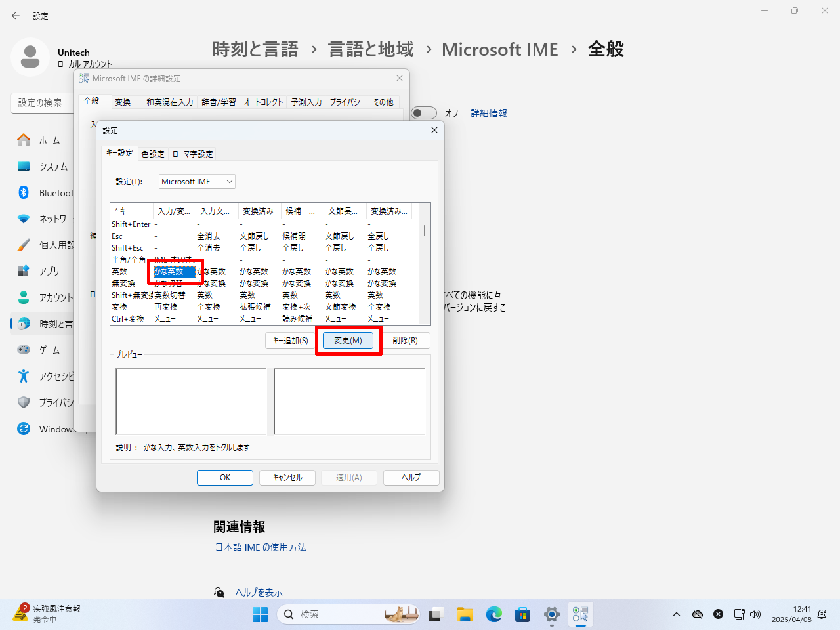Launch File Explorer from the taskbar

point(465,614)
